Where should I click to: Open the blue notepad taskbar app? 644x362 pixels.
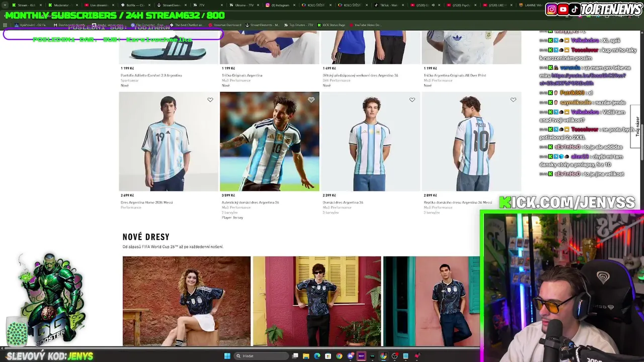tap(406, 356)
